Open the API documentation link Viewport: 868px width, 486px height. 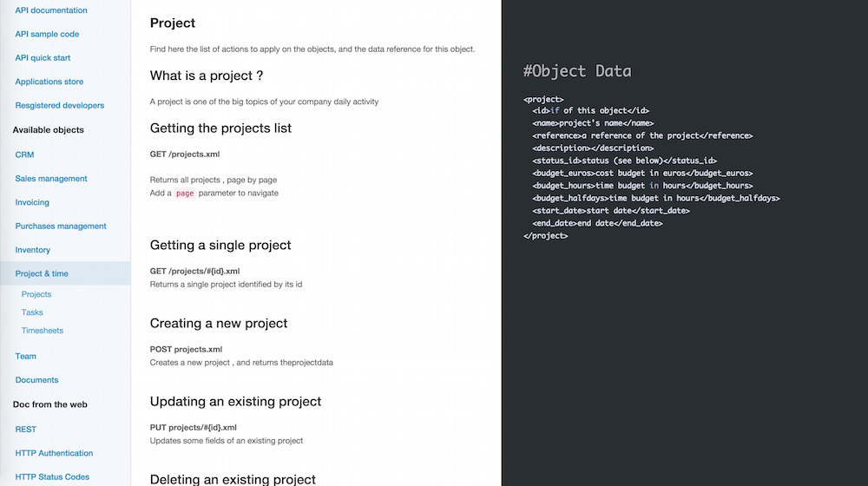point(51,10)
